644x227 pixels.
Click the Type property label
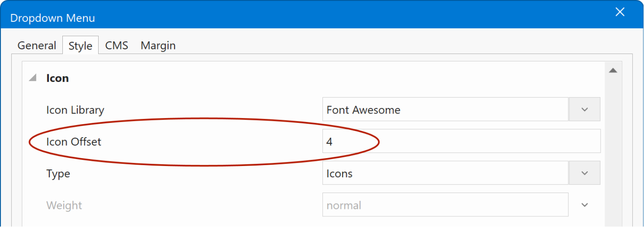(58, 174)
